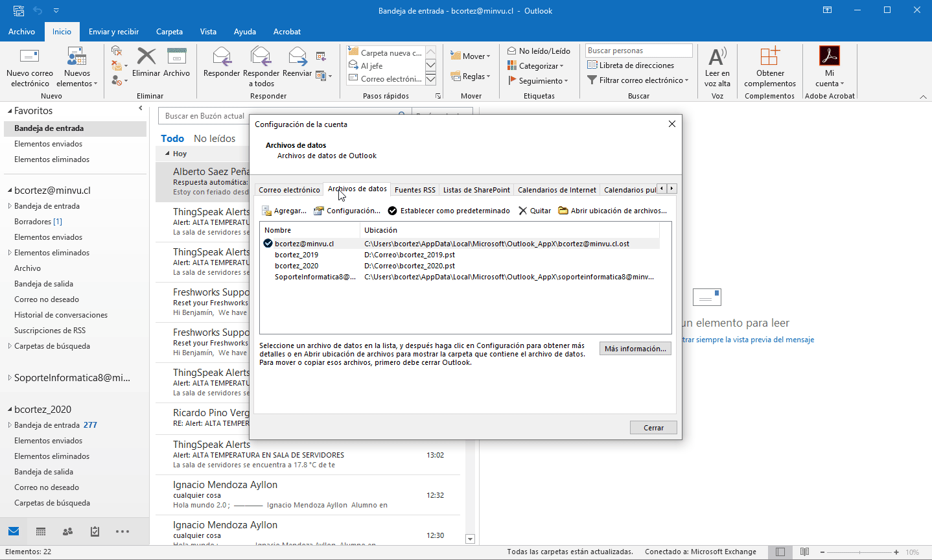Toggle No leído/Leído
The image size is (932, 560).
[x=539, y=51]
